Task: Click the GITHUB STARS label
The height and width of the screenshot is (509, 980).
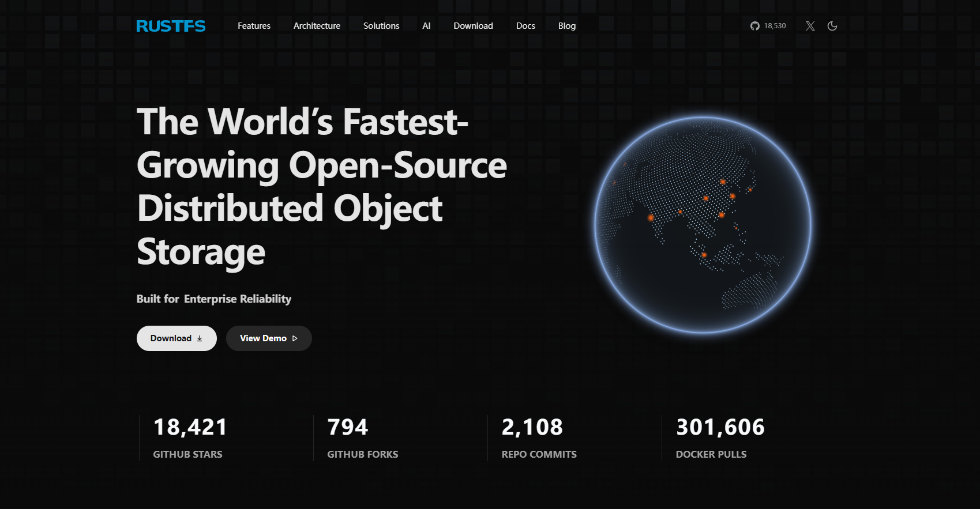Action: [188, 454]
